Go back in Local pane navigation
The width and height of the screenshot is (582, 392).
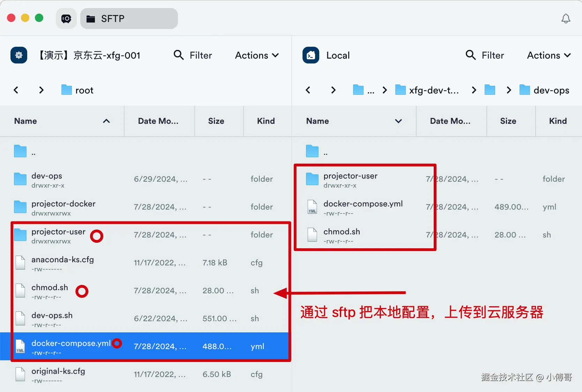click(308, 90)
